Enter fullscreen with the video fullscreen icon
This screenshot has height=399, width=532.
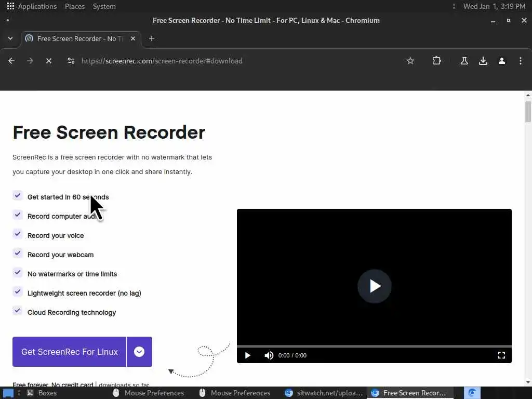pos(501,355)
